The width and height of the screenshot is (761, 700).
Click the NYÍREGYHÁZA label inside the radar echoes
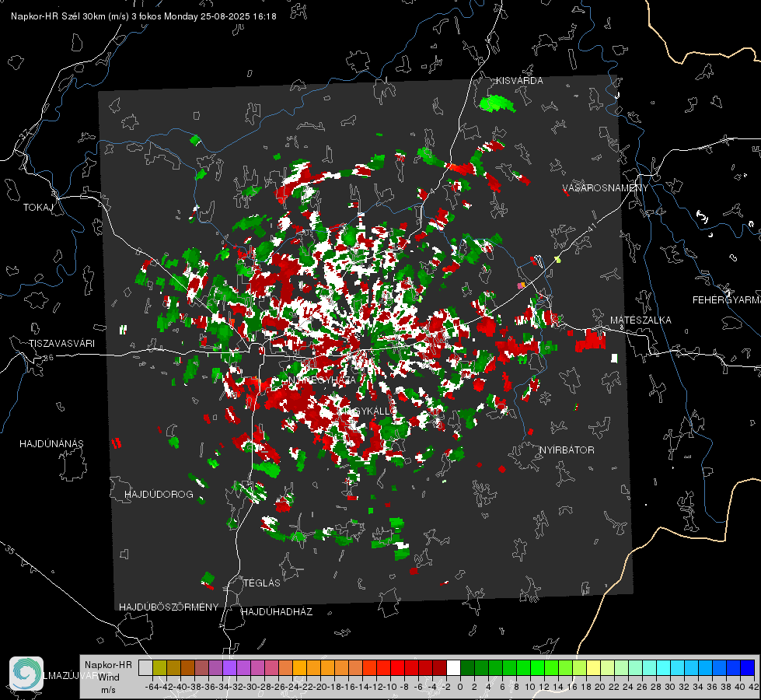(321, 380)
